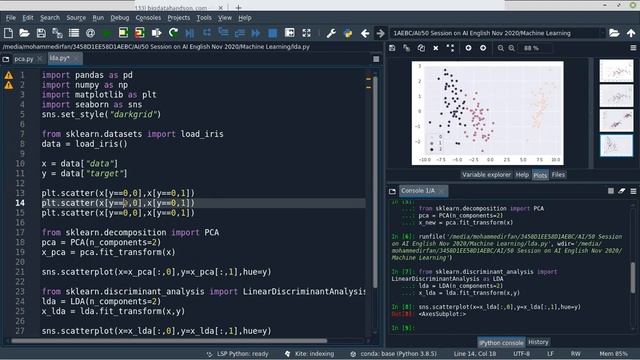Open the Help pane tab

click(522, 175)
